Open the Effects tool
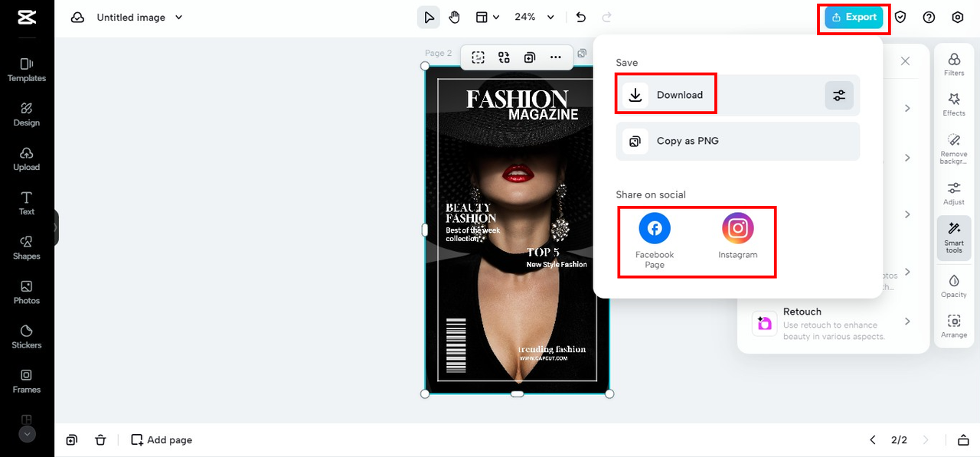This screenshot has height=457, width=980. (954, 104)
